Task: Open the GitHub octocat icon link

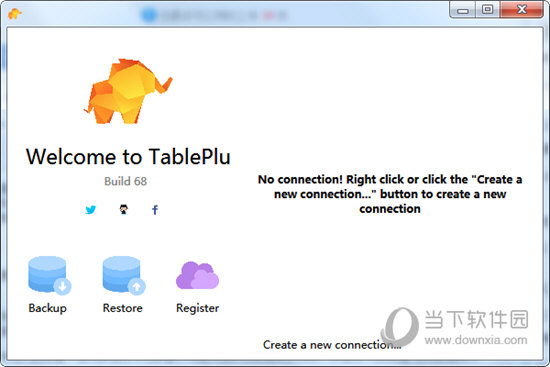Action: [123, 209]
